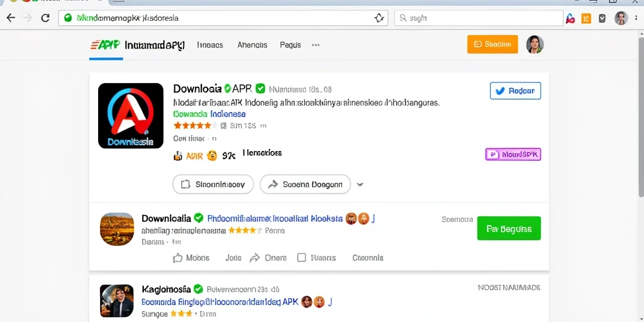Open the landscape thumbnail of second entry
This screenshot has width=644, height=322.
(x=117, y=229)
